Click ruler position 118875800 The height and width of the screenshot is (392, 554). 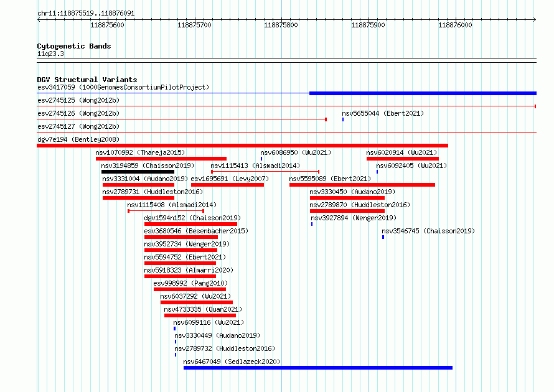click(x=281, y=25)
